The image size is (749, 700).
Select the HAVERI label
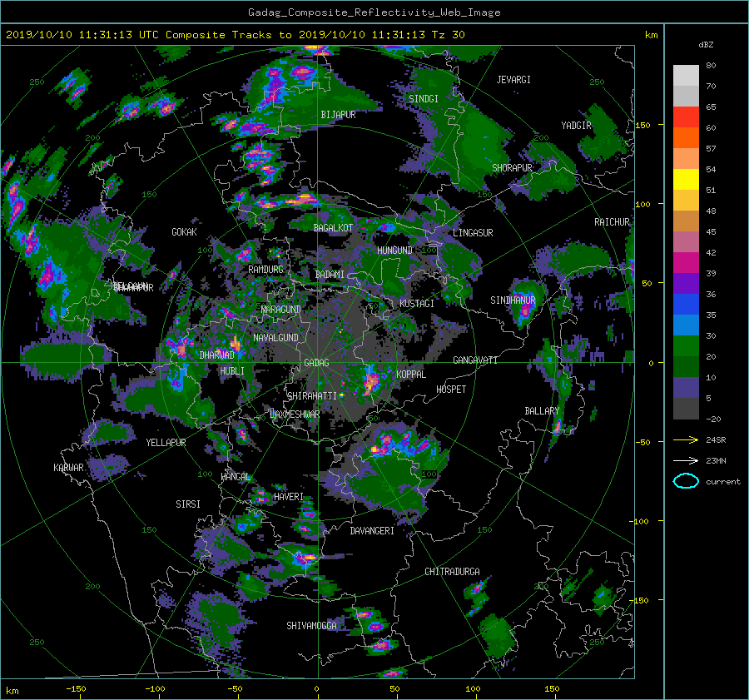[289, 497]
